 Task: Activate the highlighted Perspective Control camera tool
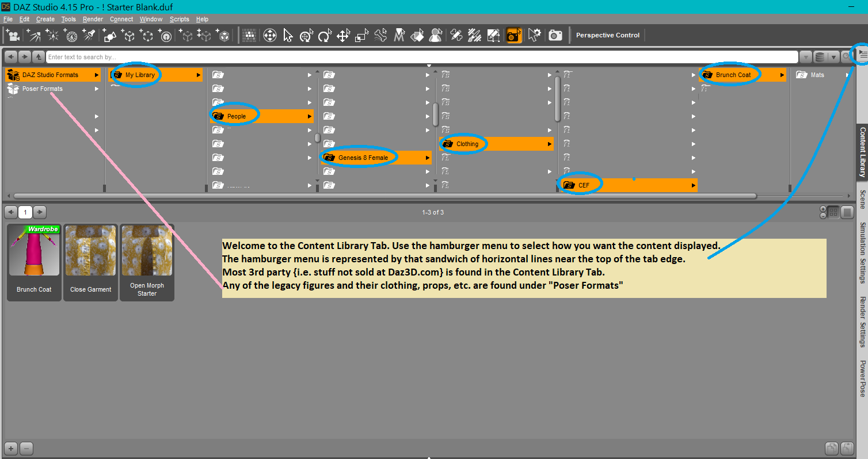[514, 35]
